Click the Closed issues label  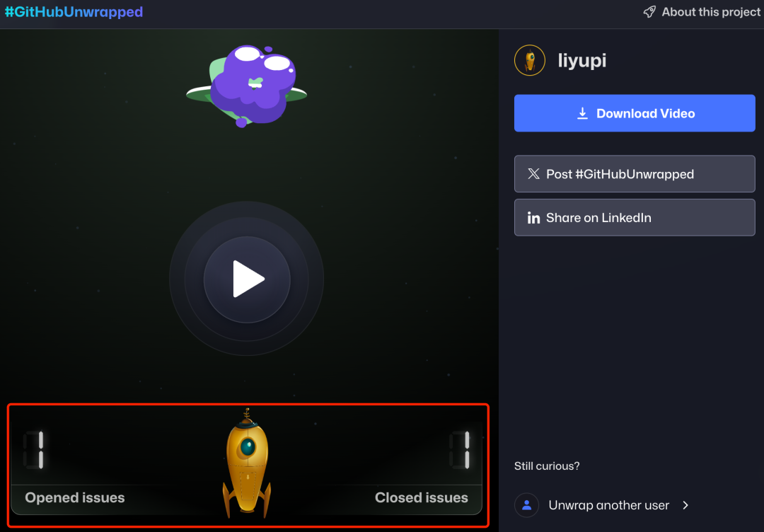pos(422,497)
